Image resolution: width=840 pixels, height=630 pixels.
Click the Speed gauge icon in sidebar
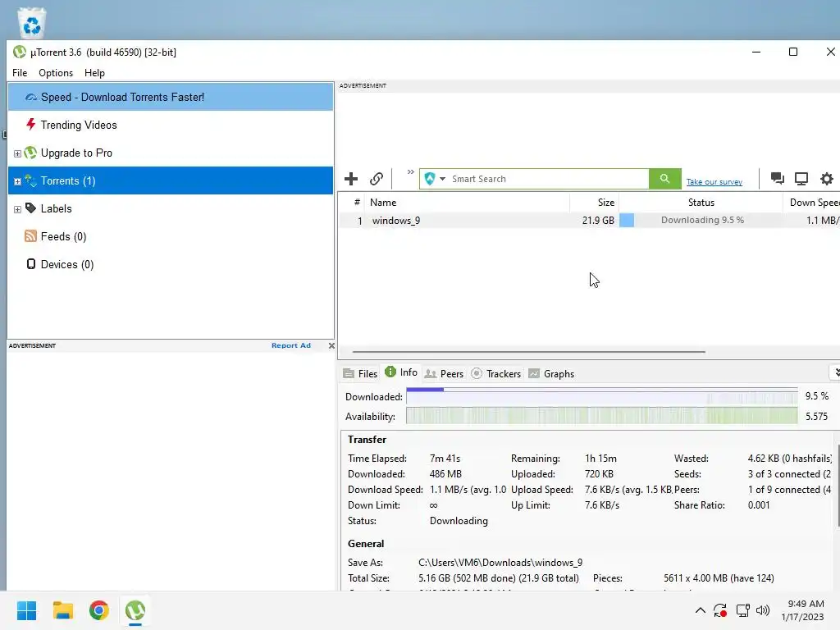click(31, 97)
